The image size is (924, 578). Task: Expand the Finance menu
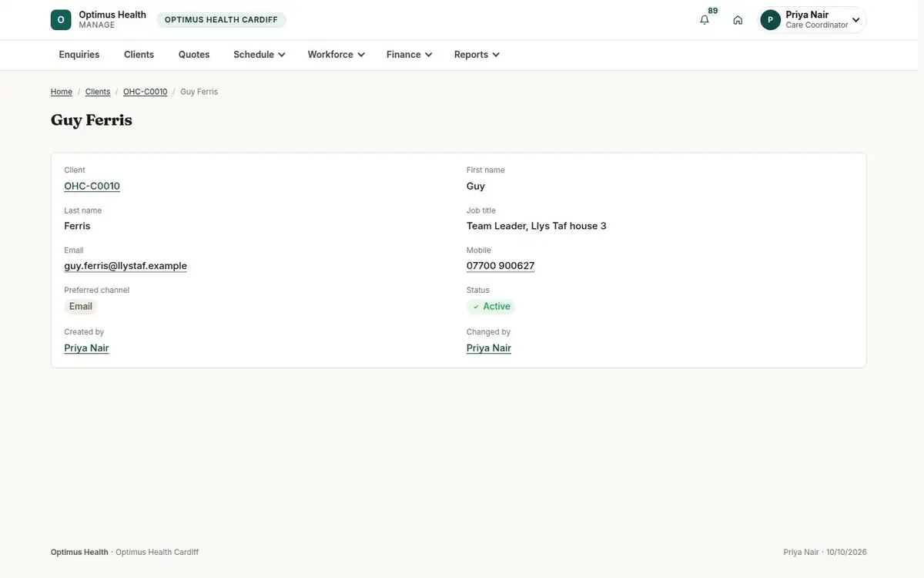410,55
